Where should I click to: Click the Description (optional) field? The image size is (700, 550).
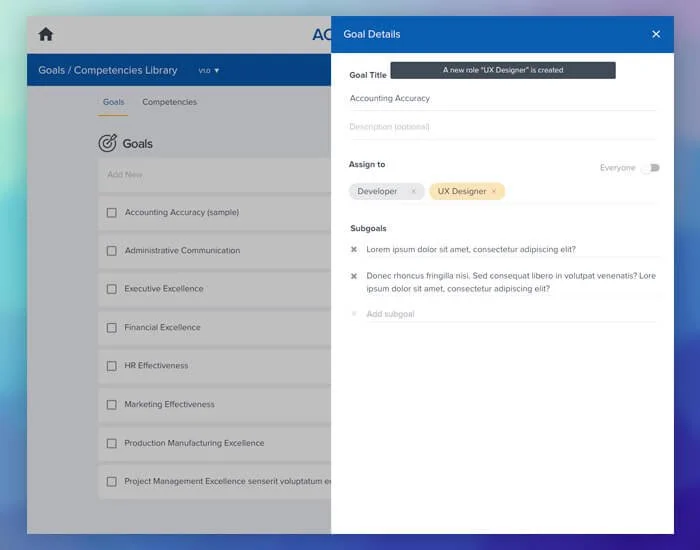click(503, 127)
